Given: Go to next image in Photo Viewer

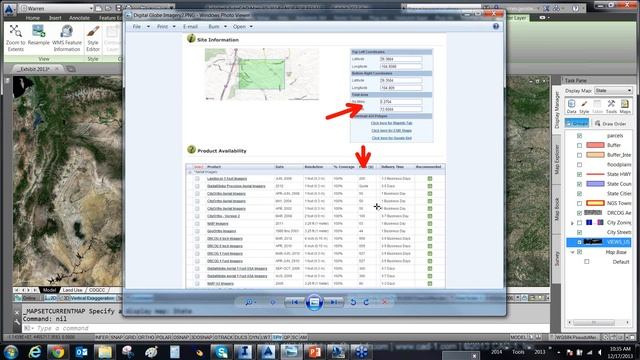Looking at the screenshot, I should tap(334, 302).
